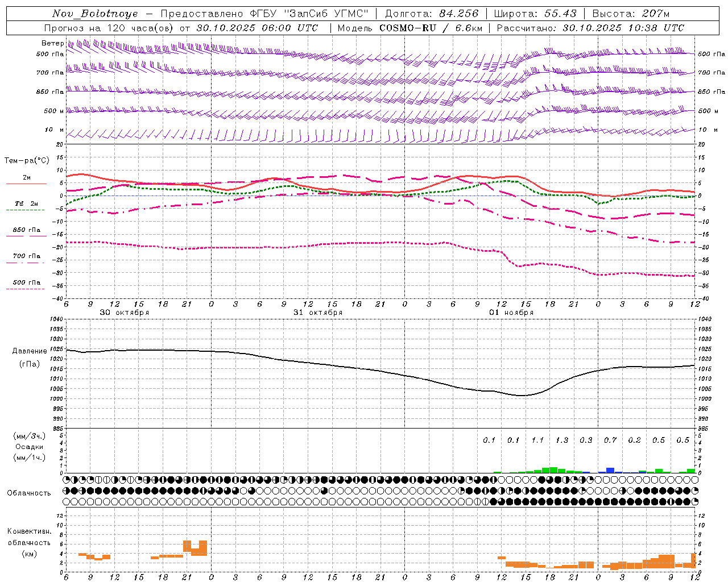Image resolution: width=728 pixels, height=582 pixels.
Task: Click the '850 гПа' temperature legend entry
Action: click(26, 230)
